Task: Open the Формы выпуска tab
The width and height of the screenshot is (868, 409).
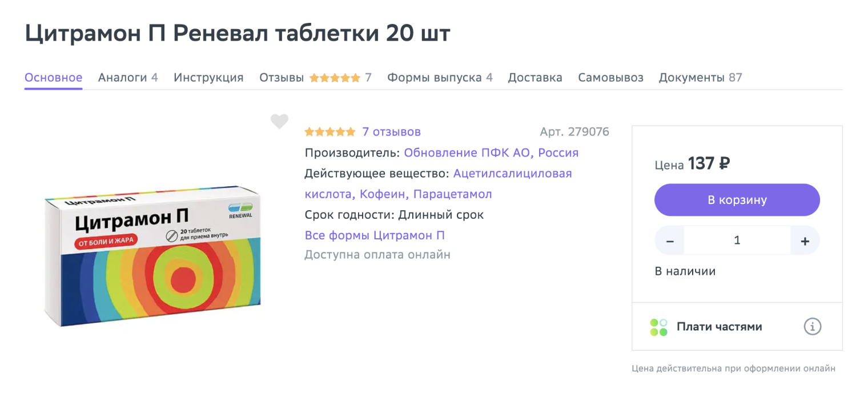Action: (440, 78)
